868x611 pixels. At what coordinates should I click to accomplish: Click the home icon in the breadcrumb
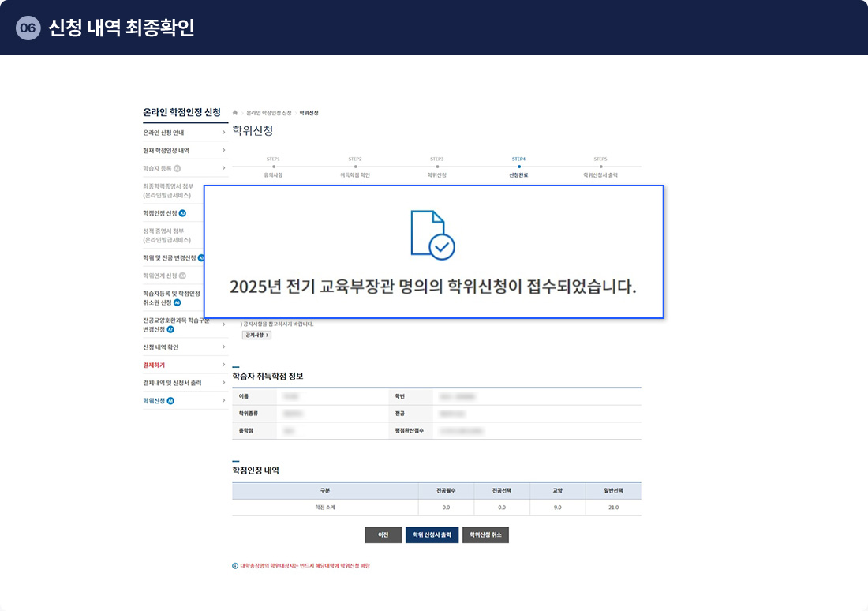click(235, 113)
